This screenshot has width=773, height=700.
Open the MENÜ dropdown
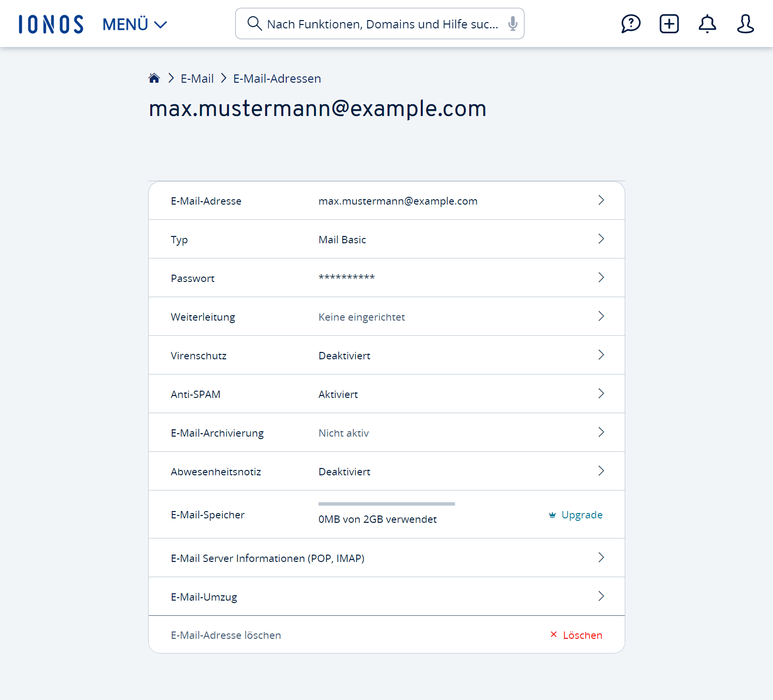[x=135, y=24]
